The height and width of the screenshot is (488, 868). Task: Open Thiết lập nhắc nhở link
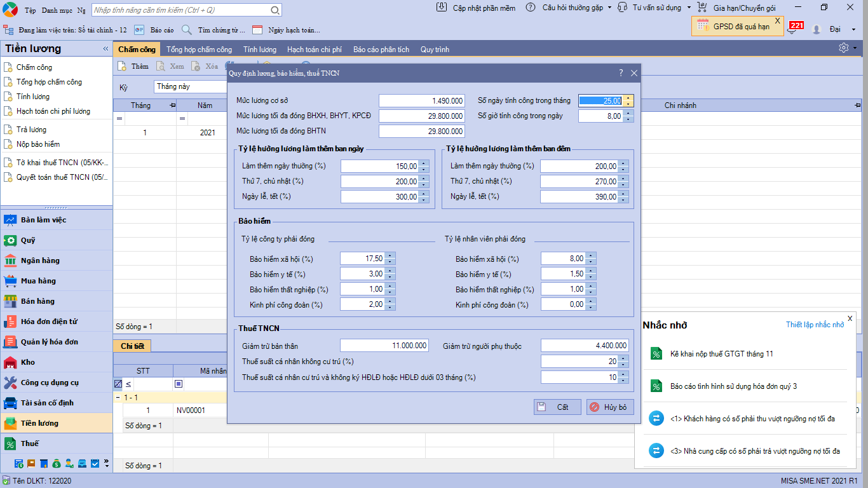pyautogui.click(x=815, y=325)
